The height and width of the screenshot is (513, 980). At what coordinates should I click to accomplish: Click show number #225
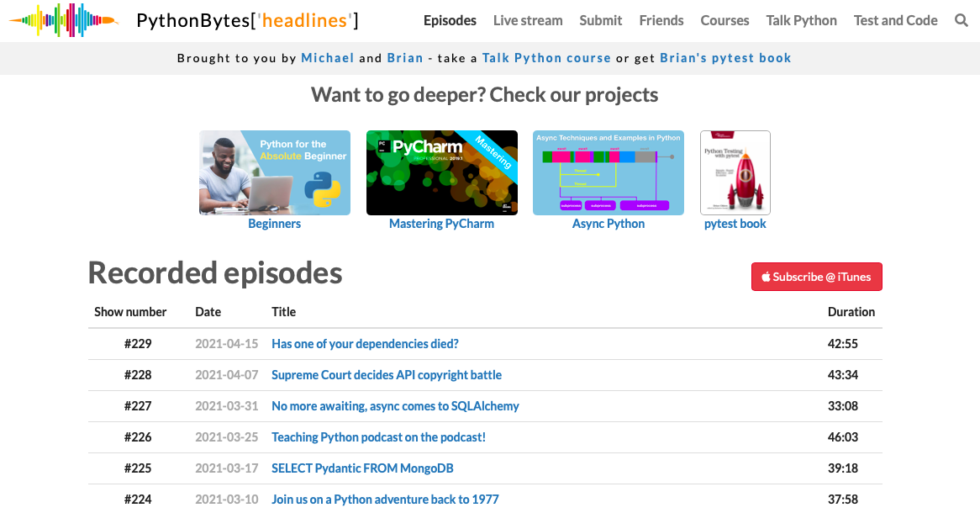coord(138,468)
